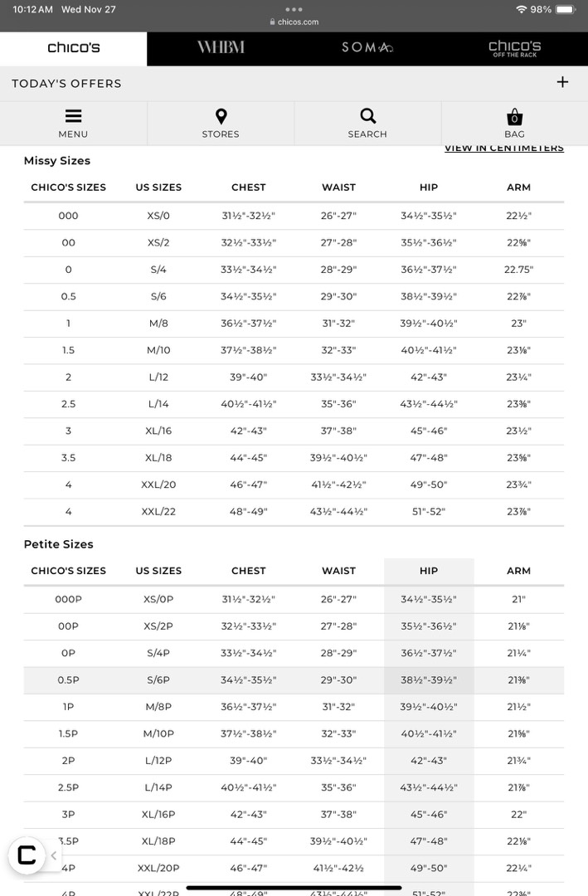Open the shopping Bag icon
This screenshot has height=896, width=588.
pos(514,117)
